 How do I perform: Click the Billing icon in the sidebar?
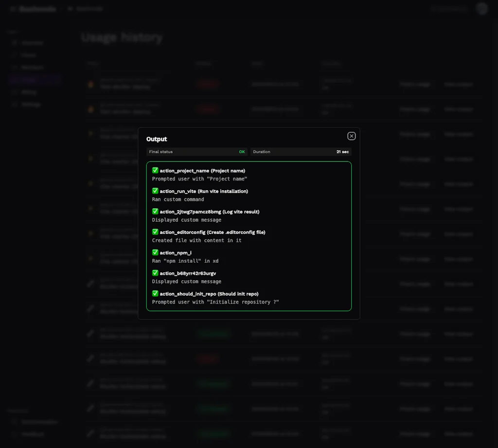[15, 92]
